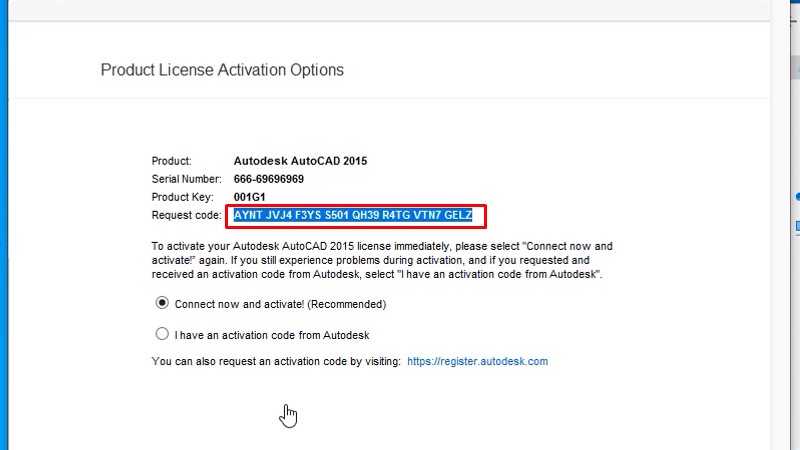
Task: Click the 'Product:' field label
Action: click(x=171, y=161)
